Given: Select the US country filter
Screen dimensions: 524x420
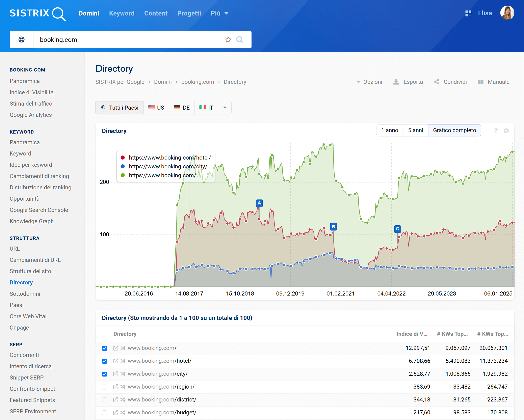Looking at the screenshot, I should pos(156,108).
